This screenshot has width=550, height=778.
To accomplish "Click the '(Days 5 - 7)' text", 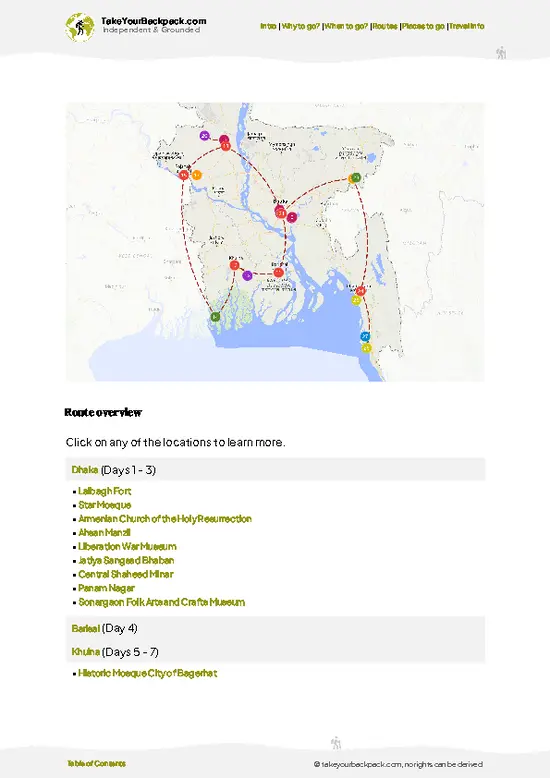I will click(130, 652).
